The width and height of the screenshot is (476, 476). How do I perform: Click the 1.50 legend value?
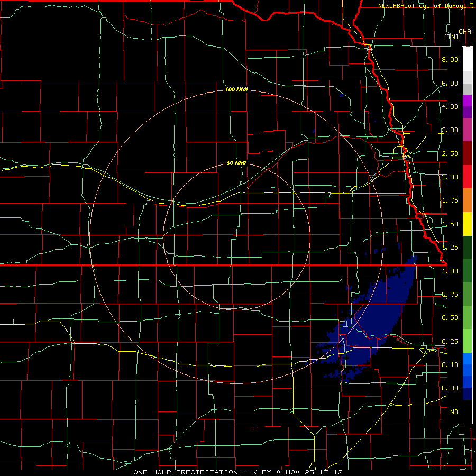[450, 224]
